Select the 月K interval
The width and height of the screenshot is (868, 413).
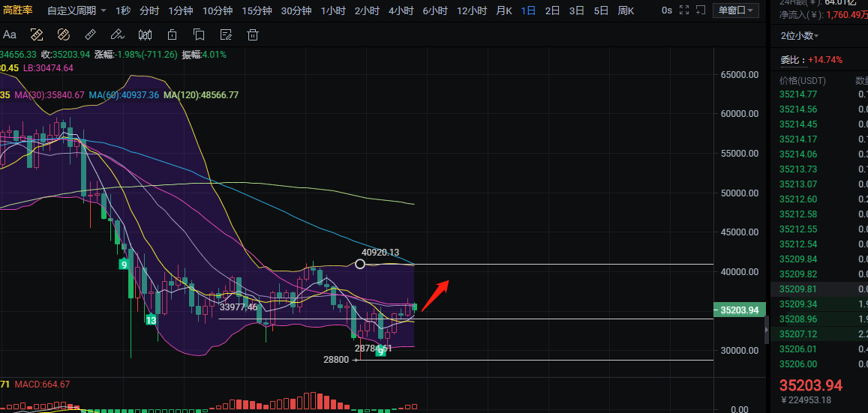point(504,10)
